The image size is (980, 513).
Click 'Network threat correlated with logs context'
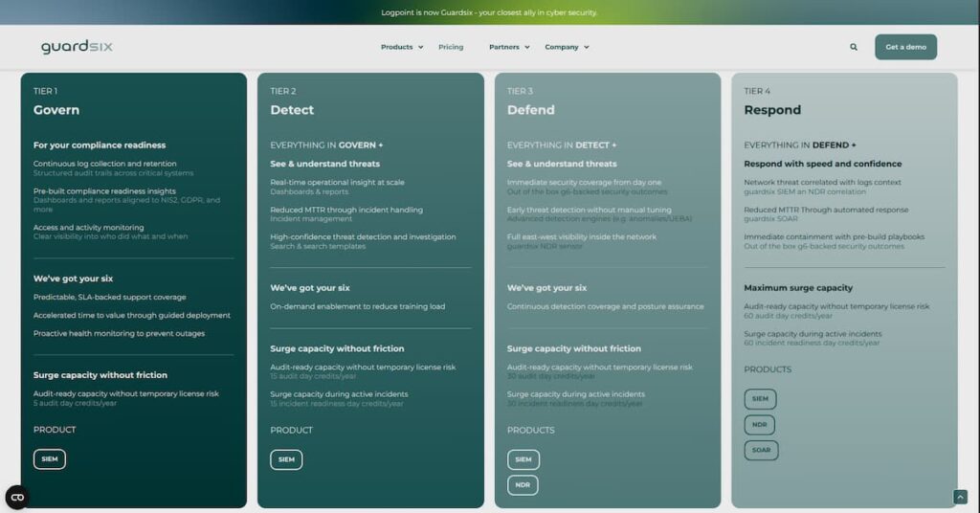(822, 183)
